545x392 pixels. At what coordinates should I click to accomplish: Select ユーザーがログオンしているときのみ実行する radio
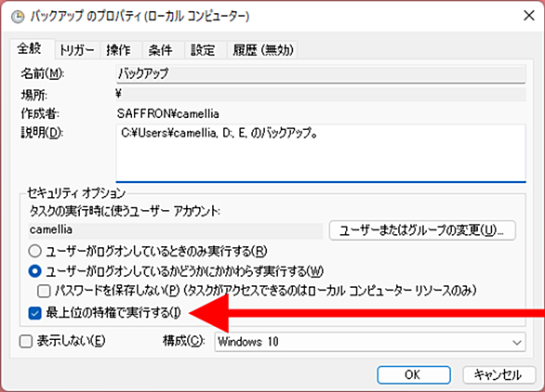tap(35, 251)
